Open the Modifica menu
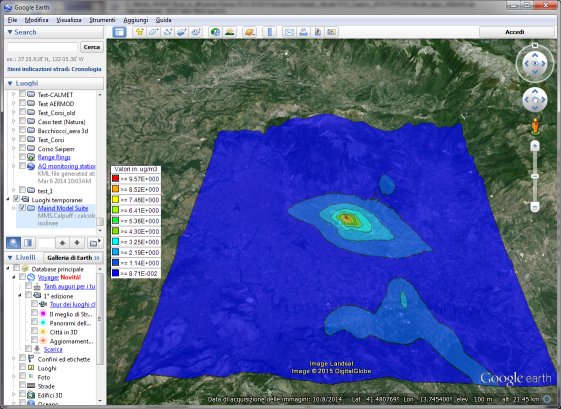The width and height of the screenshot is (561, 409). pyautogui.click(x=36, y=20)
